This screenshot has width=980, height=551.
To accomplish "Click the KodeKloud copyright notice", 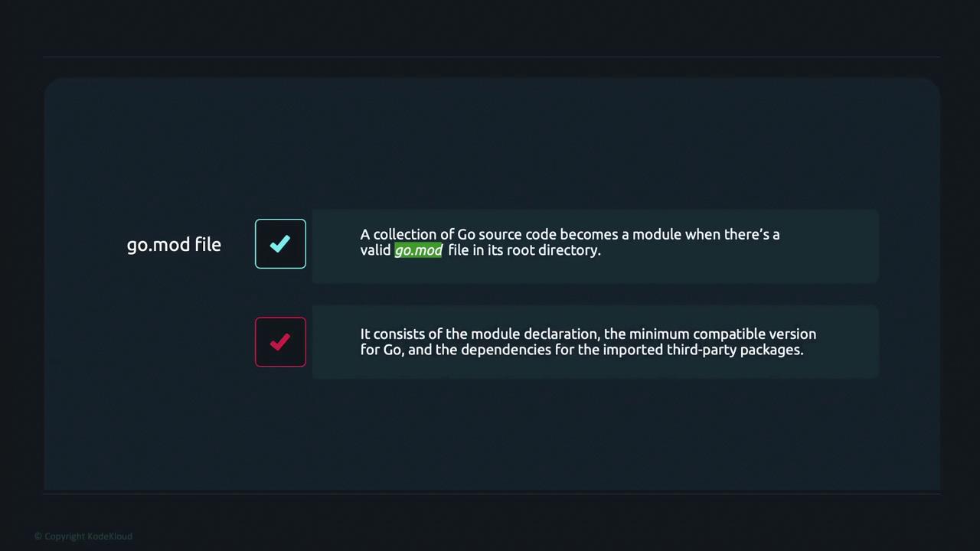I will point(83,536).
